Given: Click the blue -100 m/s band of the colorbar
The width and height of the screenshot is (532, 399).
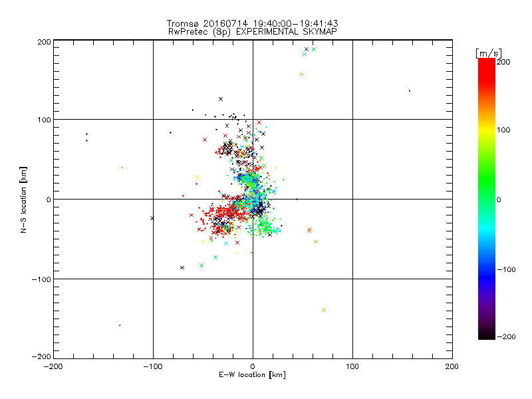Looking at the screenshot, I should tap(487, 269).
